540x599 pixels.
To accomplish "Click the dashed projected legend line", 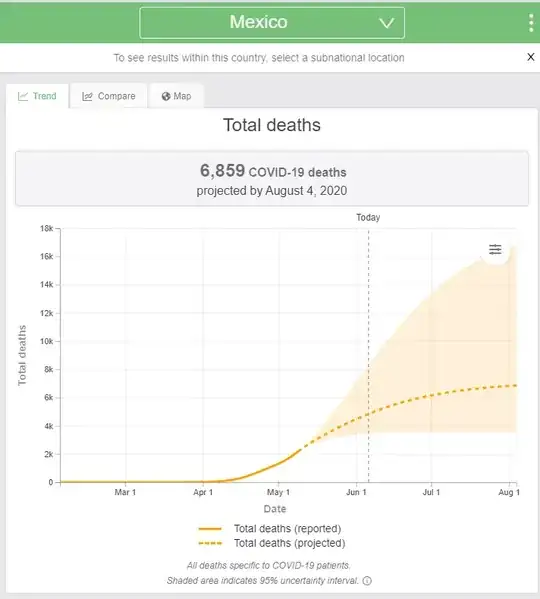I will point(210,543).
